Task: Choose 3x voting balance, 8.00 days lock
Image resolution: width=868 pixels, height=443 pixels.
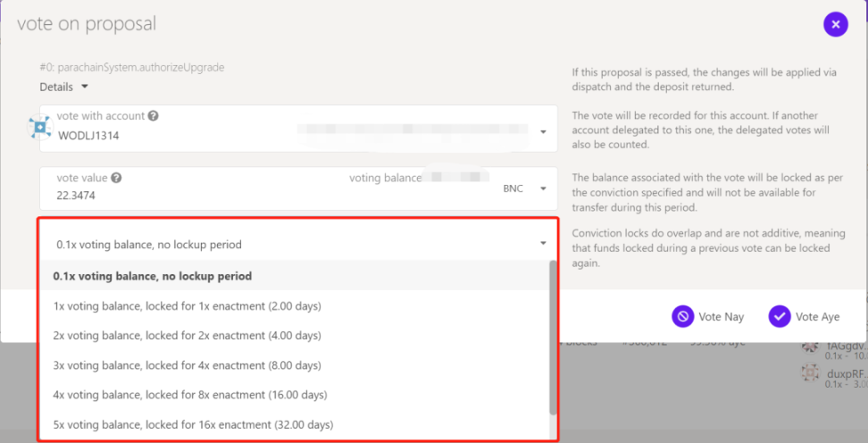Action: pos(188,365)
